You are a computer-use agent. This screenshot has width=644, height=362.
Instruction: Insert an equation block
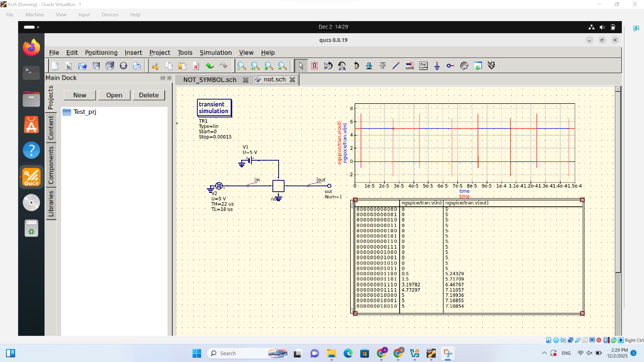point(423,66)
